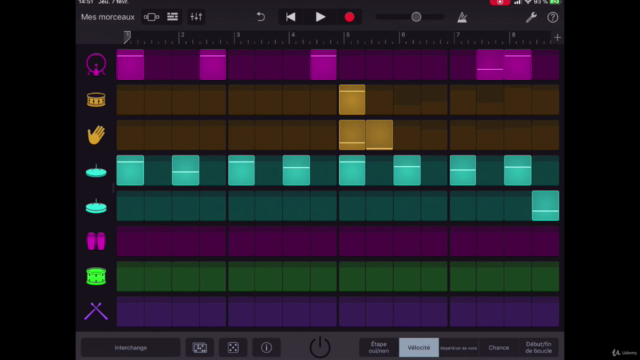
Task: Switch to tracks view icon
Action: coord(173,17)
